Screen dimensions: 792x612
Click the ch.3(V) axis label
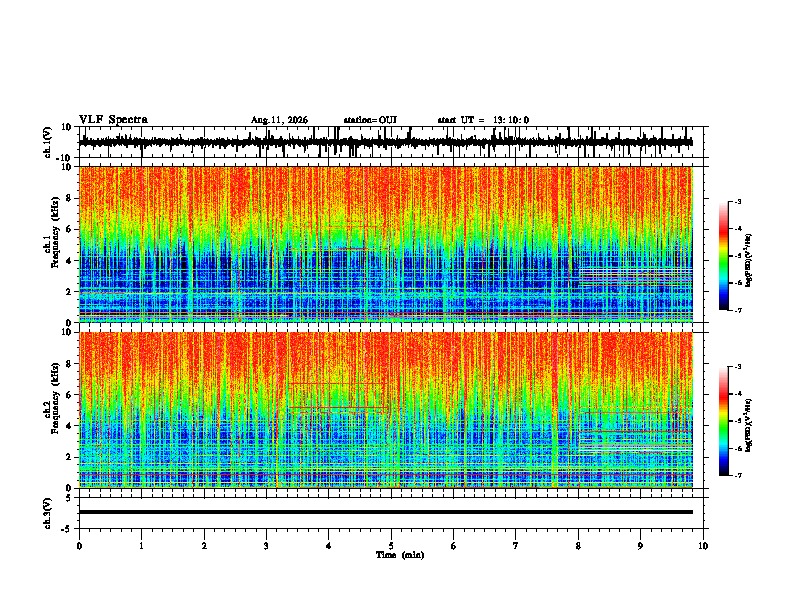point(48,513)
